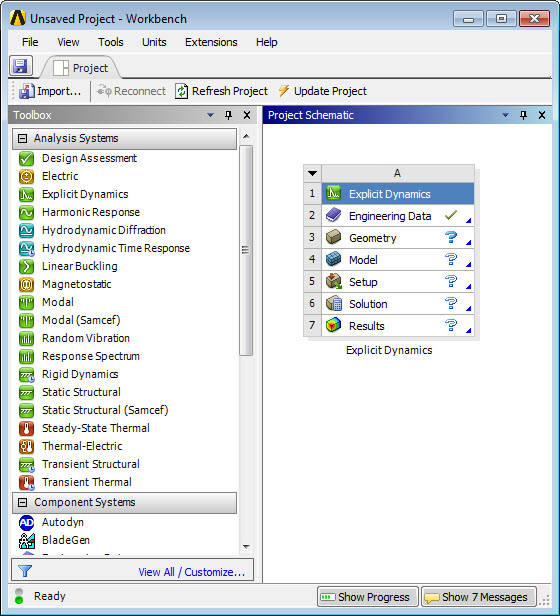Select the Response Spectrum icon
The width and height of the screenshot is (560, 616).
[26, 357]
